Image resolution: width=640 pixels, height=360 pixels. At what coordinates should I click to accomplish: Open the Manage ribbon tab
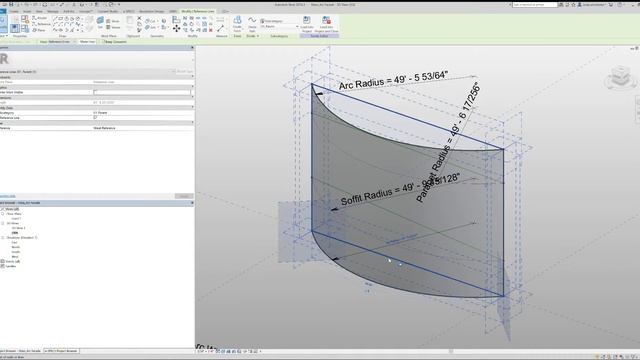coord(53,11)
